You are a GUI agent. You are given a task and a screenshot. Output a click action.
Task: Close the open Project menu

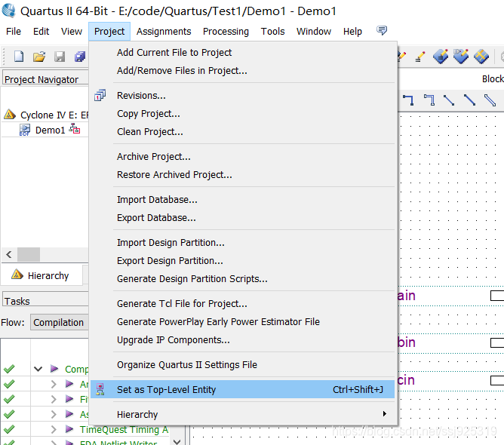tap(109, 32)
